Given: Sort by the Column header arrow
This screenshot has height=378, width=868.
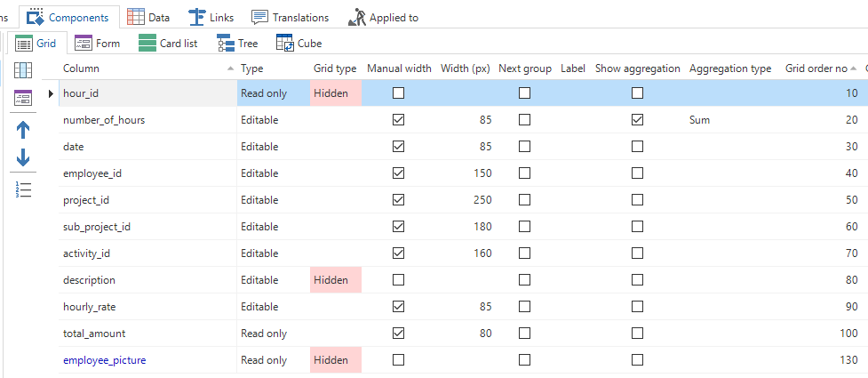Looking at the screenshot, I should (x=232, y=68).
